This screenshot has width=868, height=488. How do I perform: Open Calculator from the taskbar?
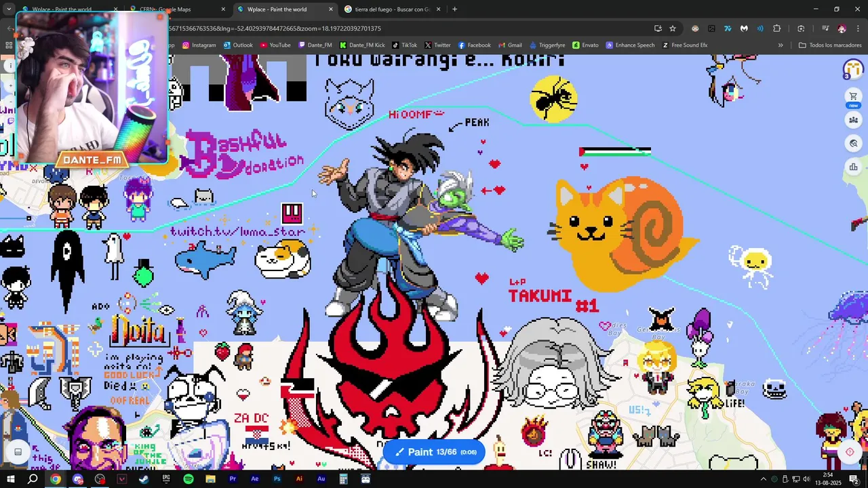pos(344,479)
